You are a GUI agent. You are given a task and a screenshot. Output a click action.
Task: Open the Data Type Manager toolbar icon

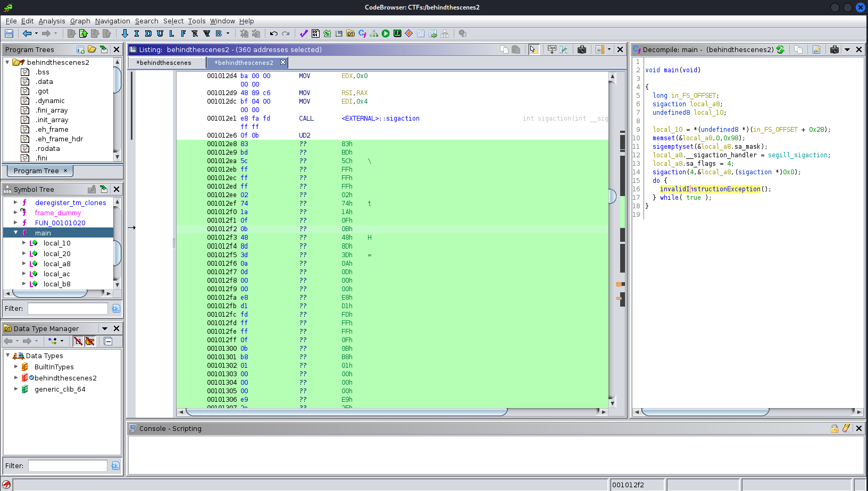(x=350, y=33)
